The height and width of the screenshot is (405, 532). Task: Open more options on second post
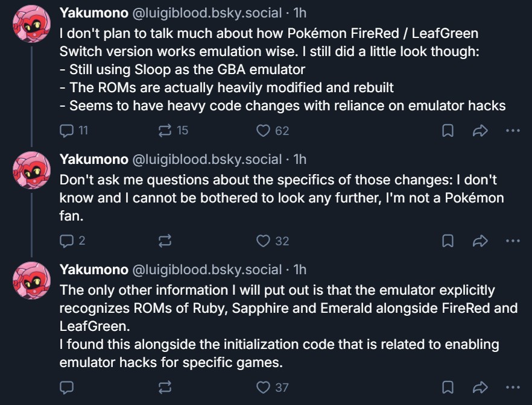click(513, 240)
